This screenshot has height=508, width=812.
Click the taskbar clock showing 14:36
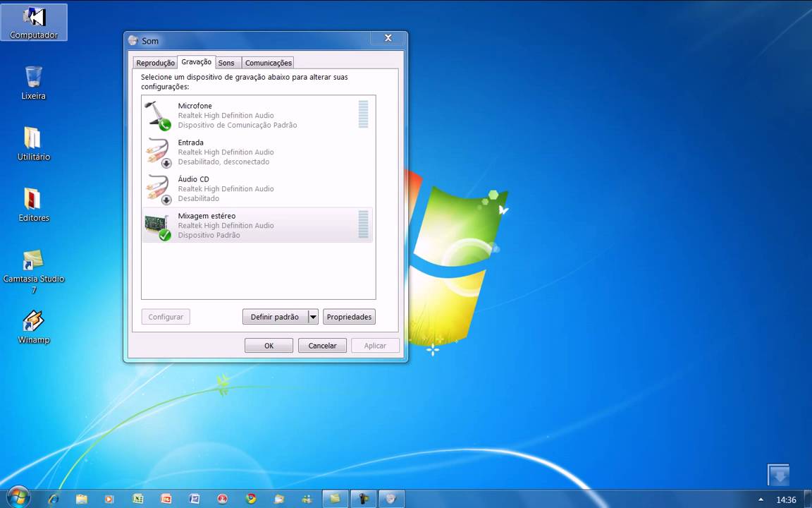[x=786, y=500]
